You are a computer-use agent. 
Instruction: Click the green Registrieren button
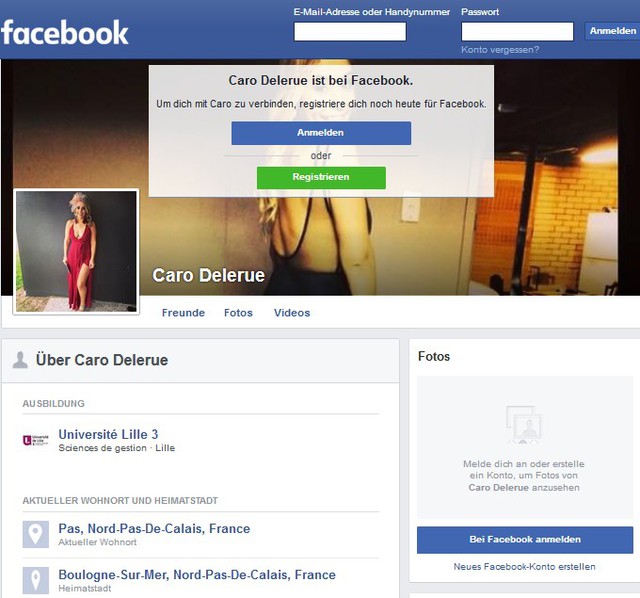321,177
